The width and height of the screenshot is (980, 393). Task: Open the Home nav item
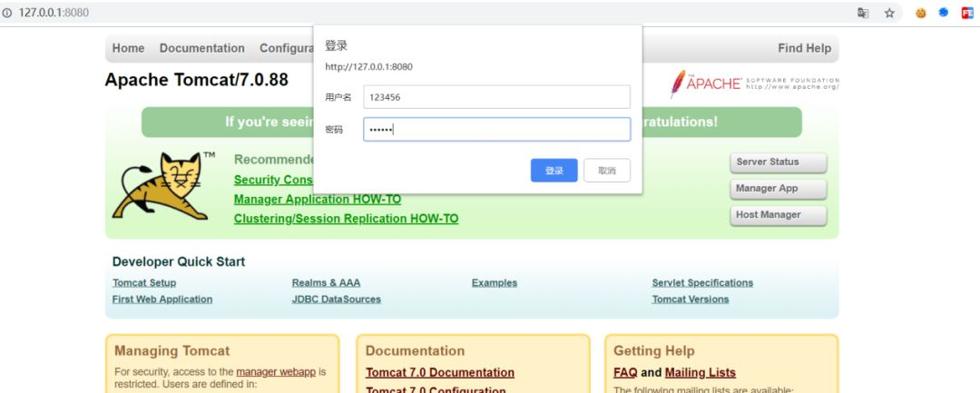[x=128, y=48]
